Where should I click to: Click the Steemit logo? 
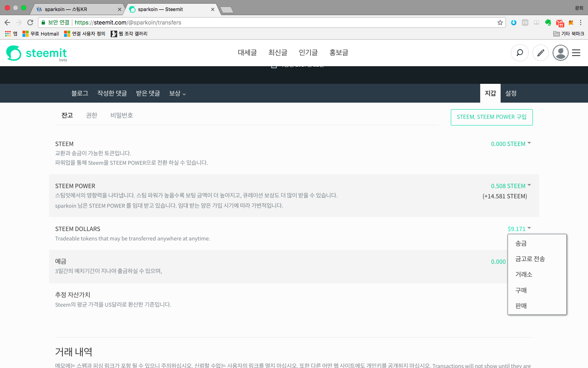click(x=36, y=53)
